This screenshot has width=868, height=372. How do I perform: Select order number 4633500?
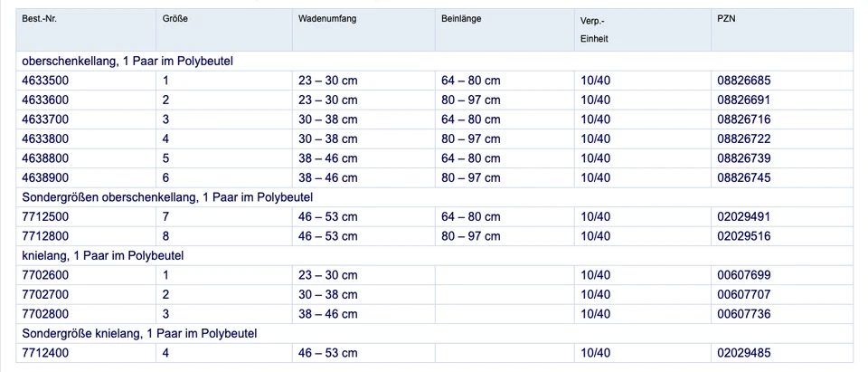[45, 81]
